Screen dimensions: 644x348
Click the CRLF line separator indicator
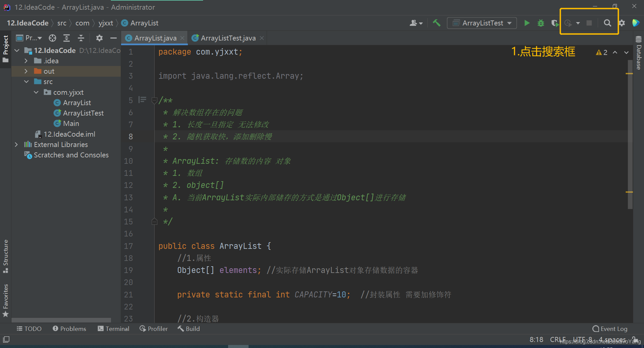point(558,340)
